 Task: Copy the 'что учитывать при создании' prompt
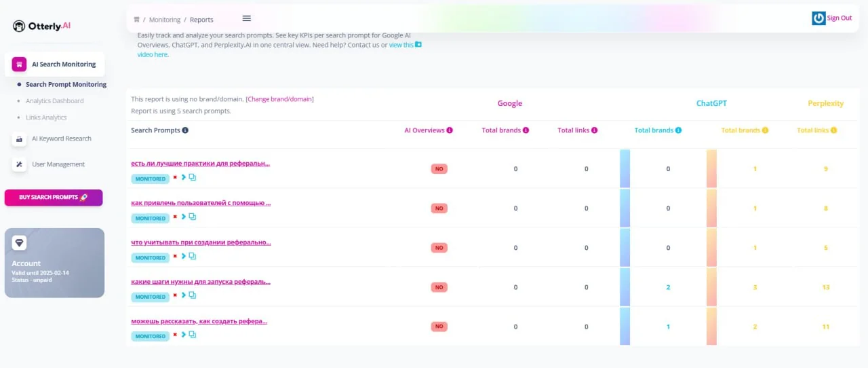[193, 257]
